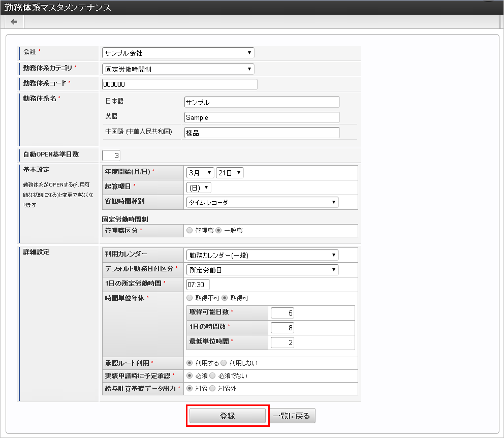This screenshot has width=504, height=438.
Task: Click the 詳細設定 section label
Action: pyautogui.click(x=36, y=252)
